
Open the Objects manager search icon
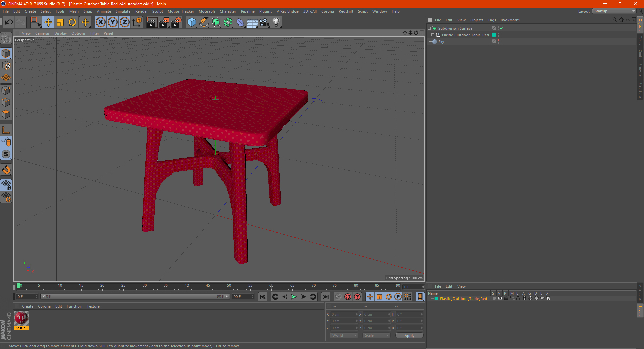click(x=615, y=20)
